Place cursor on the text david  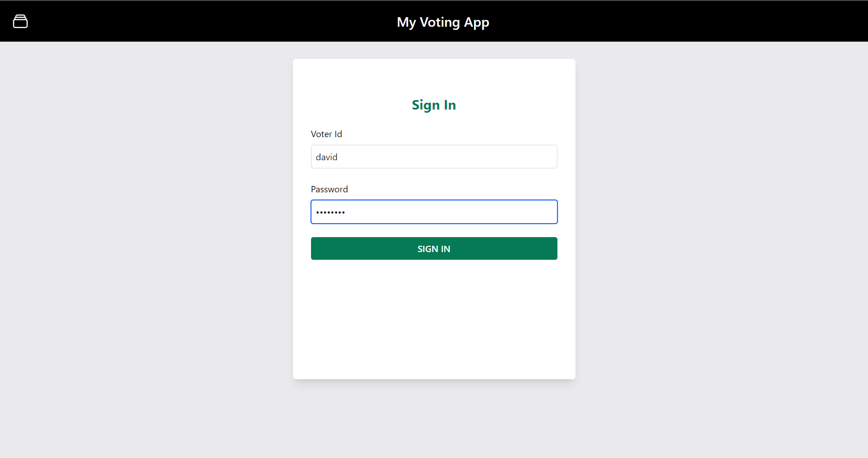click(326, 157)
